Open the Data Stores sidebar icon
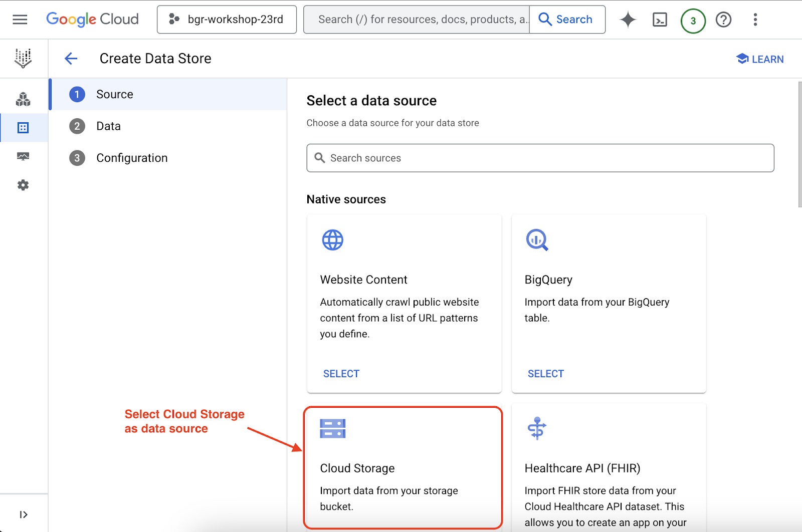This screenshot has height=532, width=802. click(x=23, y=128)
